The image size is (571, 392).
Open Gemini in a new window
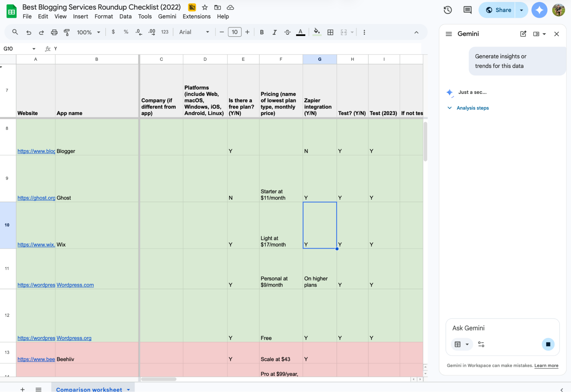(523, 34)
